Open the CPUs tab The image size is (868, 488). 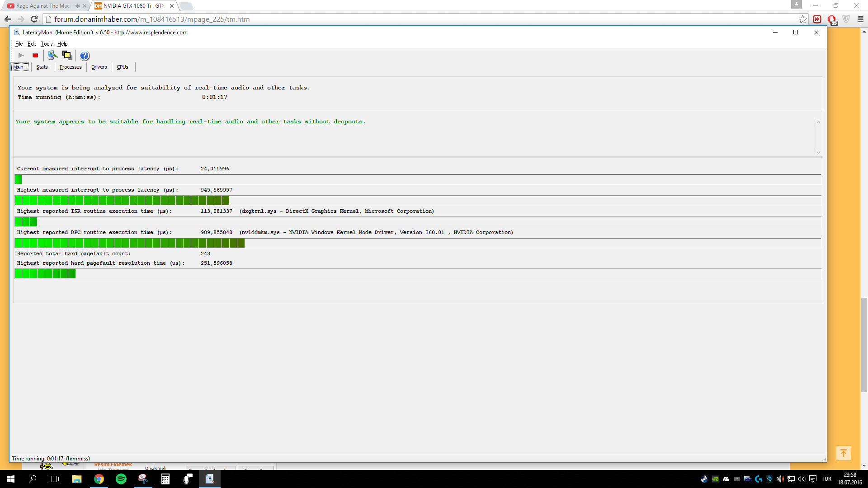click(x=123, y=67)
